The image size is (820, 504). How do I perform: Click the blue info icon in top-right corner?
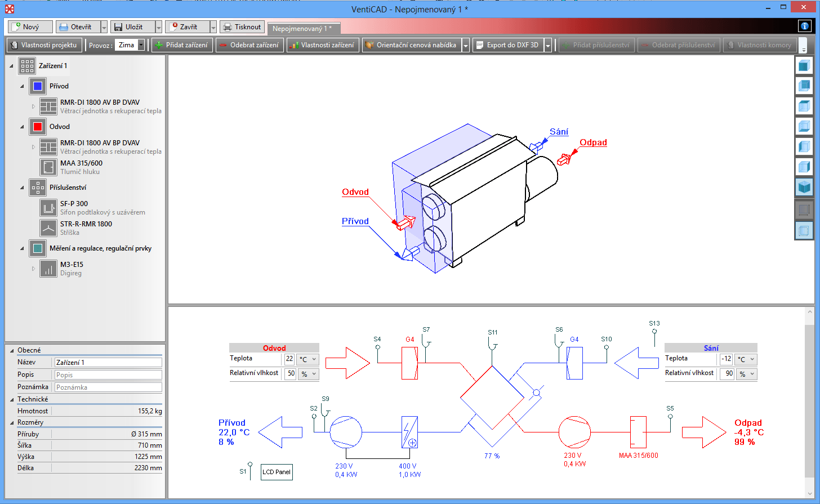(x=805, y=26)
